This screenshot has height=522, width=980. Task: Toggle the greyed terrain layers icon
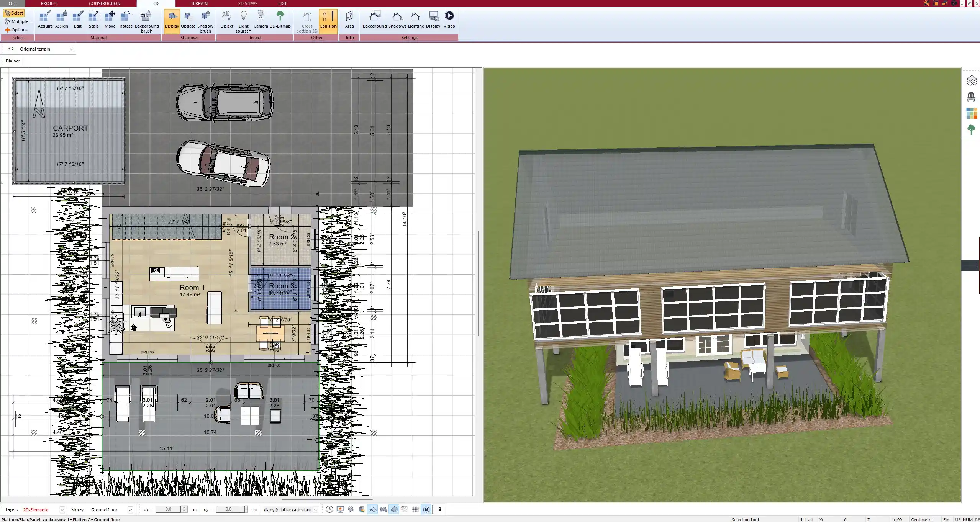(405, 509)
